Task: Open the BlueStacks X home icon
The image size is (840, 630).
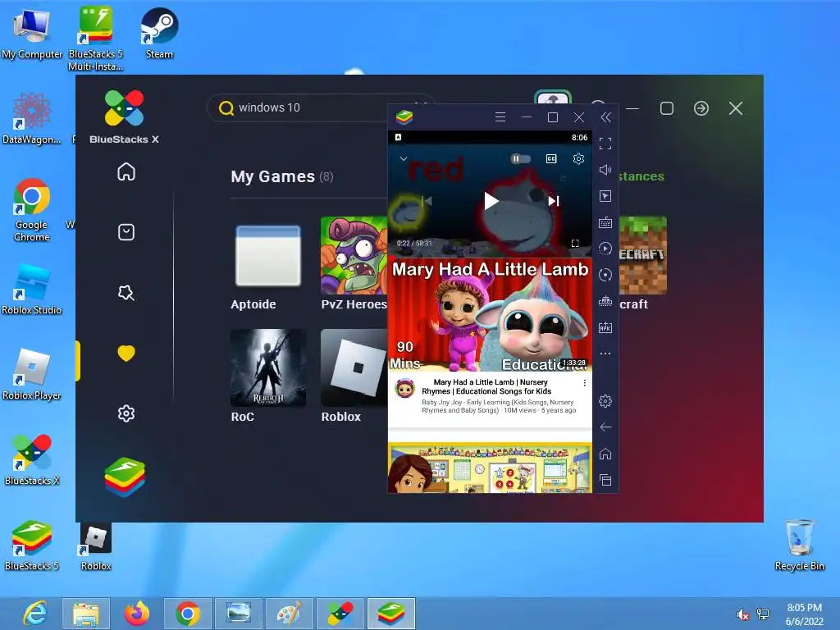Action: pyautogui.click(x=126, y=172)
